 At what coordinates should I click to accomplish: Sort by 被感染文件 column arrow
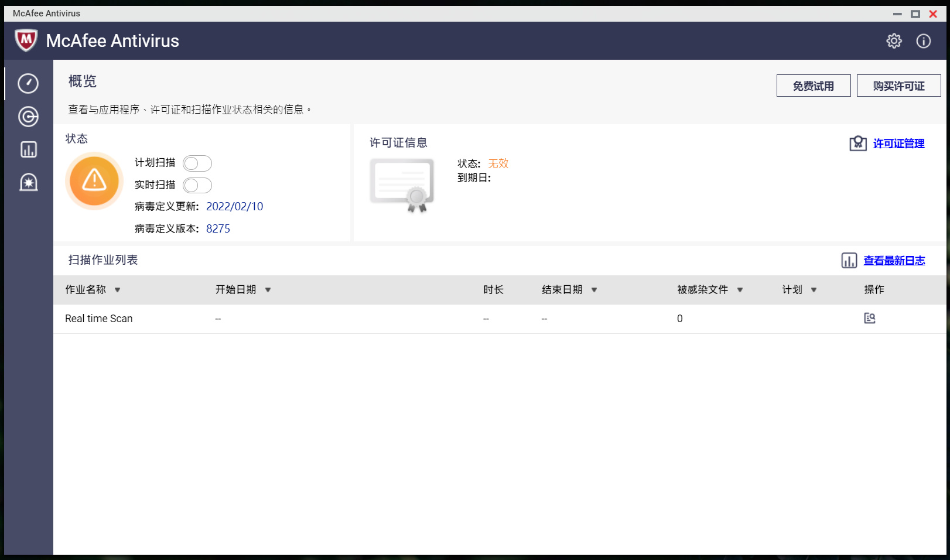(x=740, y=290)
